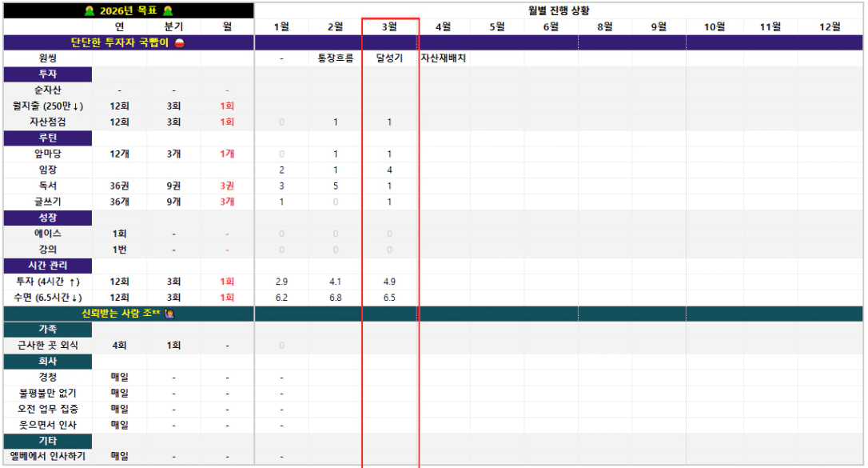Select the 6.8 sleep value under 2월
The image size is (868, 468).
click(x=336, y=298)
